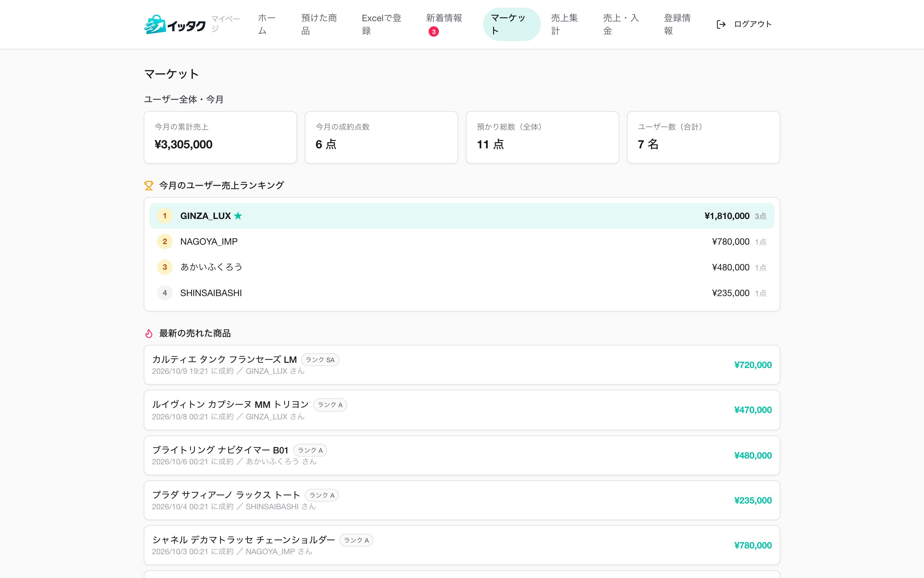Image resolution: width=924 pixels, height=578 pixels.
Task: Select the GINZA_LUX ranking row
Action: [x=462, y=215]
